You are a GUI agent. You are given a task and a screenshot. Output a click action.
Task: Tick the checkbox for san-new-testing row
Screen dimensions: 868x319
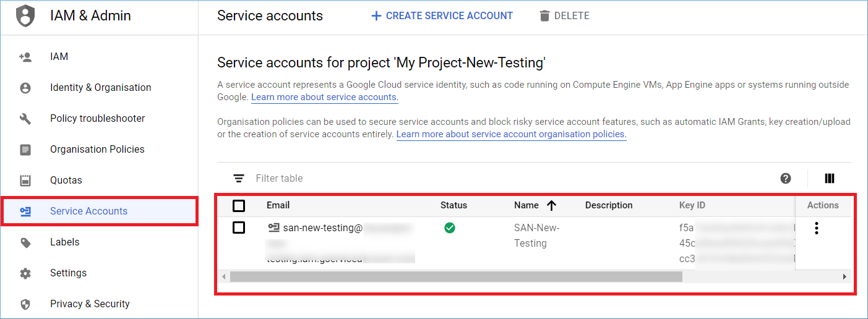[239, 228]
